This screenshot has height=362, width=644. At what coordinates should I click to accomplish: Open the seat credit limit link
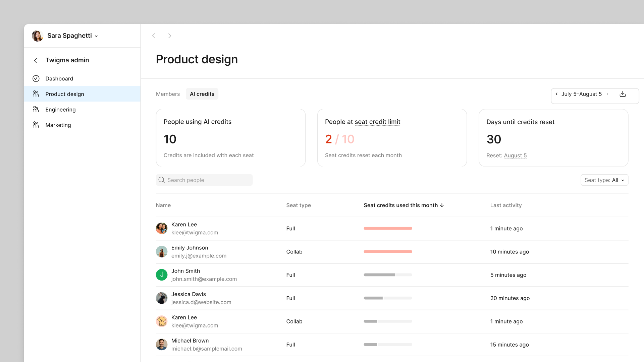tap(378, 122)
